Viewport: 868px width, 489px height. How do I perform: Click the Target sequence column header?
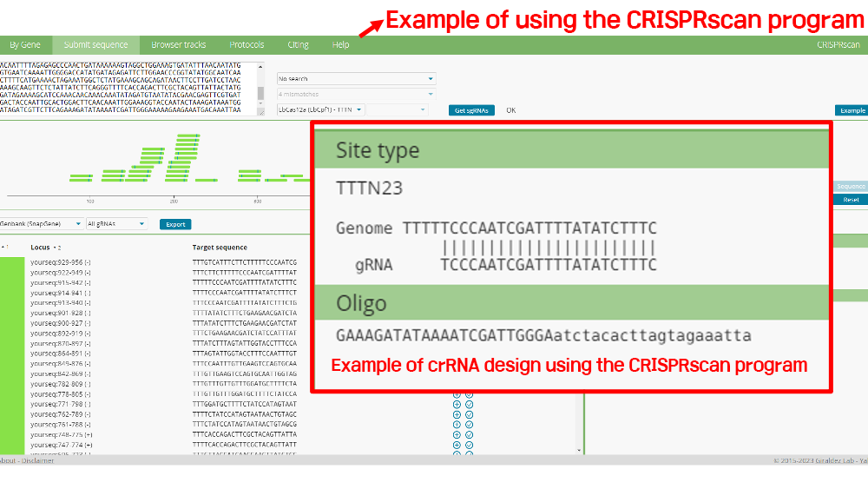pyautogui.click(x=220, y=248)
